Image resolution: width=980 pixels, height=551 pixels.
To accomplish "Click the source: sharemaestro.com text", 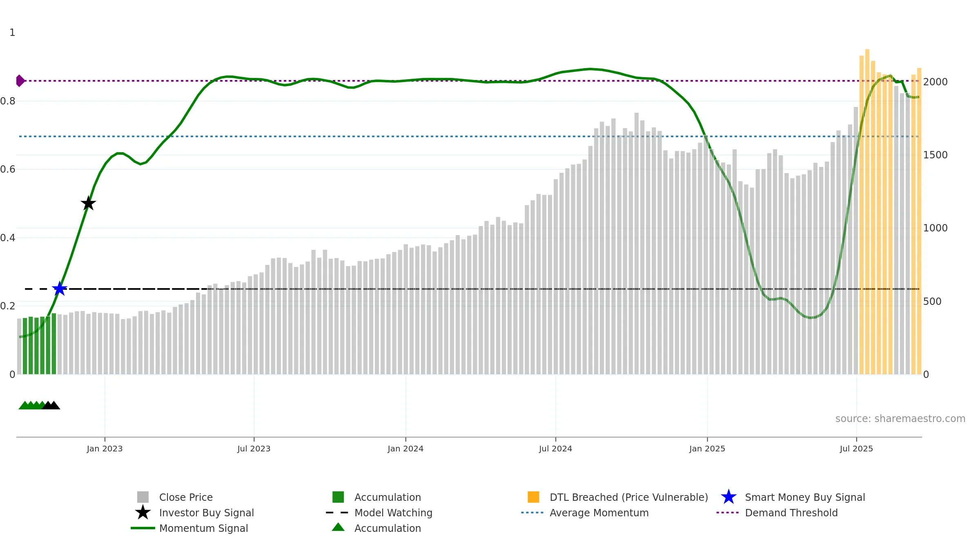I will [x=900, y=419].
